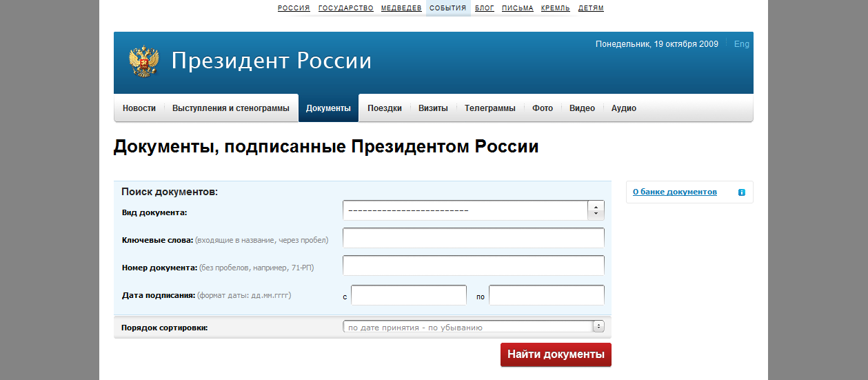Open the О банке документов link
868x380 pixels.
coord(675,192)
